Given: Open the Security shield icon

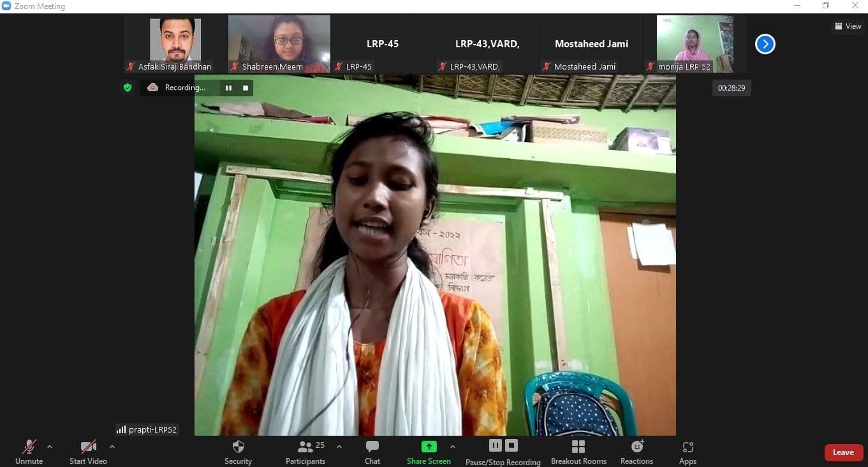Looking at the screenshot, I should 238,447.
